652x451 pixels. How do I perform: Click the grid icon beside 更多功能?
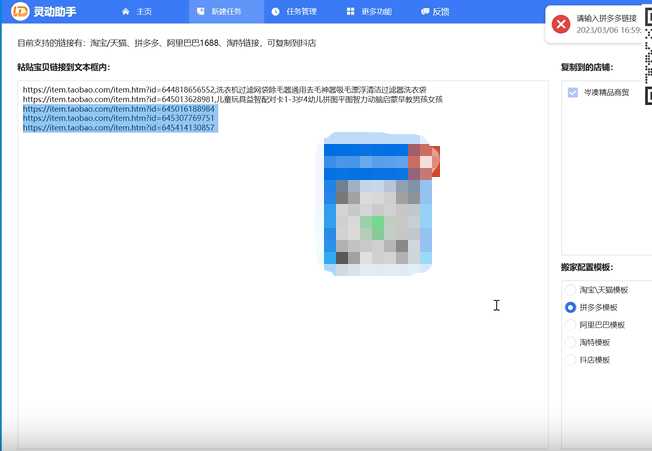pos(349,12)
